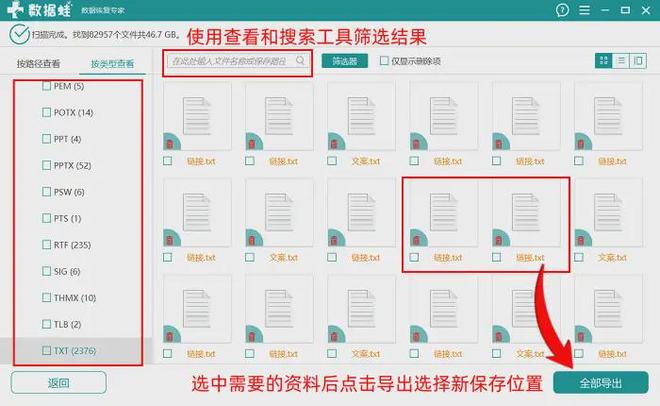Viewport: 660px width, 406px height.
Task: Click the 全部导出 export button
Action: click(601, 382)
